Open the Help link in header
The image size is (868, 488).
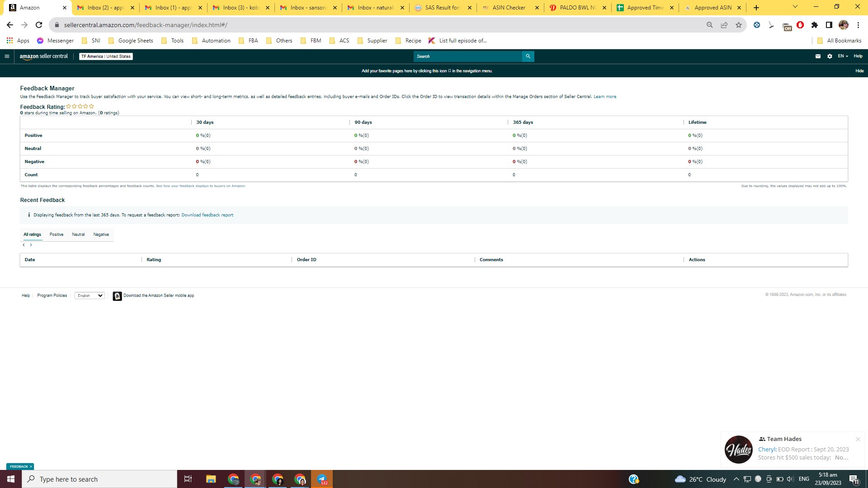click(858, 56)
